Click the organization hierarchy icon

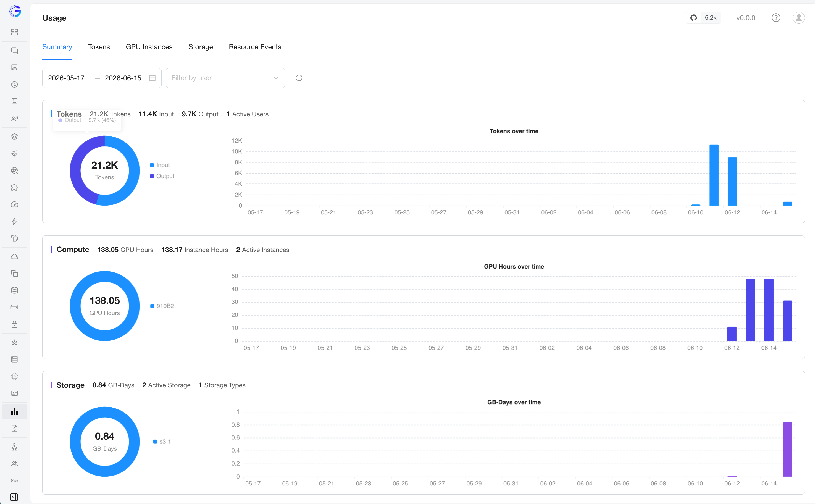click(x=14, y=447)
